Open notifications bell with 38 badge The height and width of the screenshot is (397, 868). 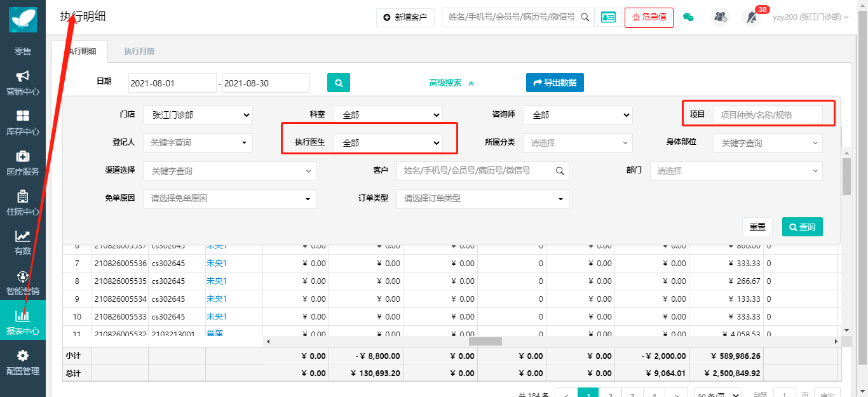[x=752, y=17]
